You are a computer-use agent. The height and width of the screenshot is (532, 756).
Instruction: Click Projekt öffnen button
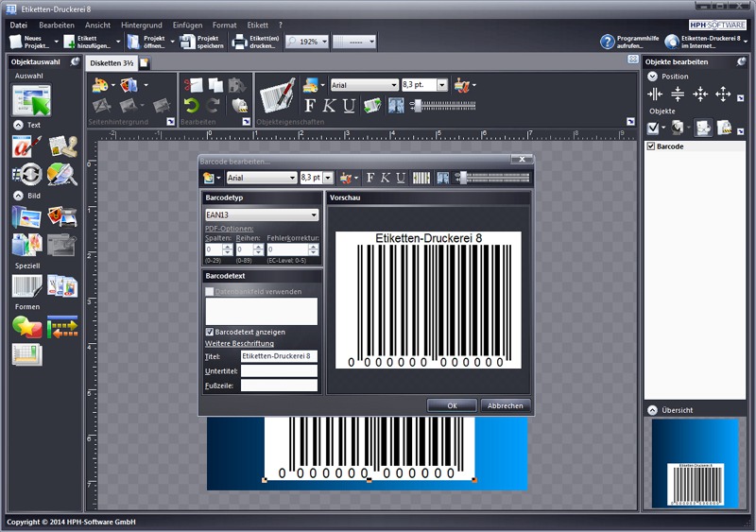[x=147, y=42]
